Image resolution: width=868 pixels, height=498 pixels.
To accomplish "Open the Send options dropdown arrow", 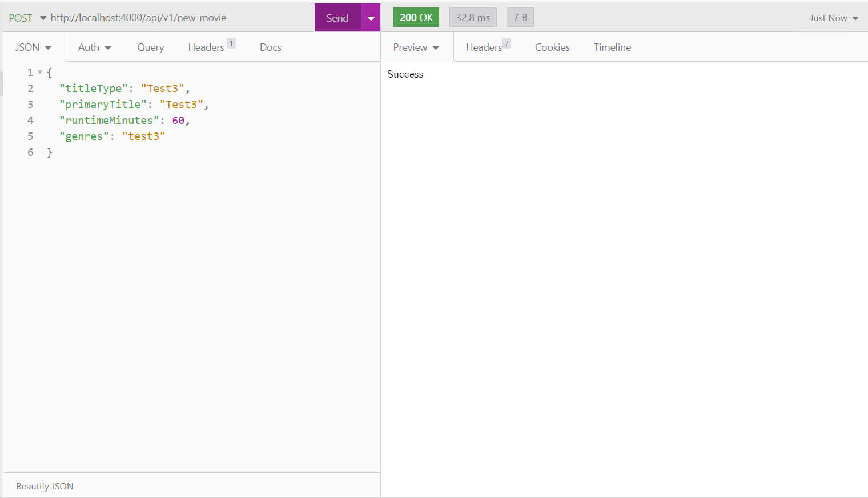I will pyautogui.click(x=371, y=17).
